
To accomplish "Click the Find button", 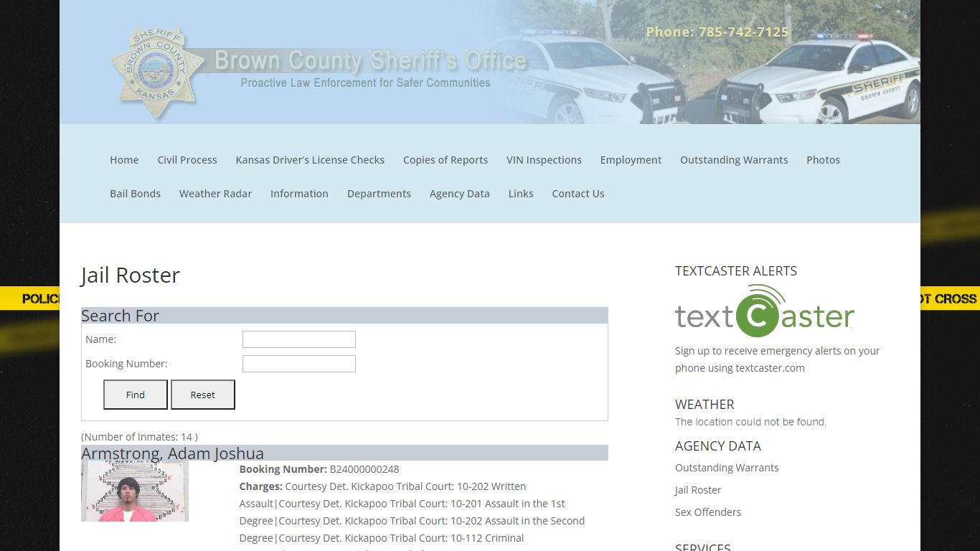I will [x=136, y=395].
